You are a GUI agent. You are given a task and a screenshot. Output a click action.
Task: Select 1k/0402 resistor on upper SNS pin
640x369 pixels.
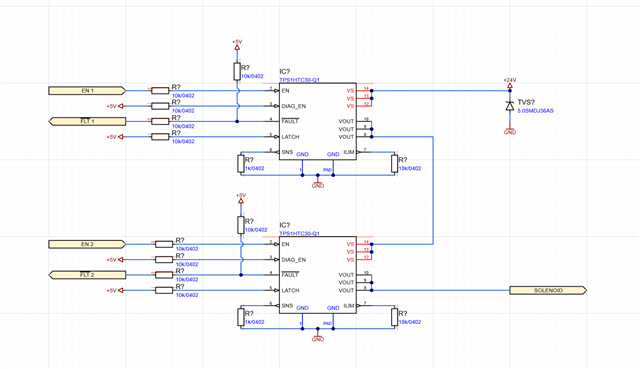click(x=241, y=164)
